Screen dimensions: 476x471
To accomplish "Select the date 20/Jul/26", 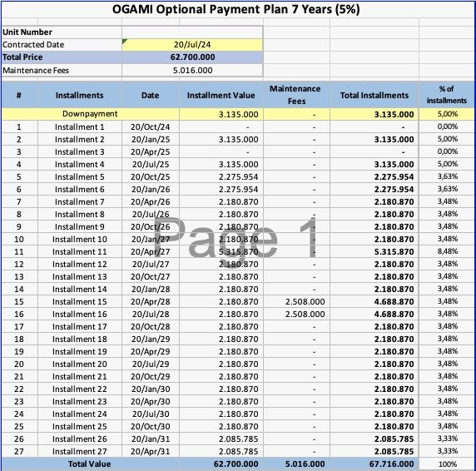I will click(151, 214).
